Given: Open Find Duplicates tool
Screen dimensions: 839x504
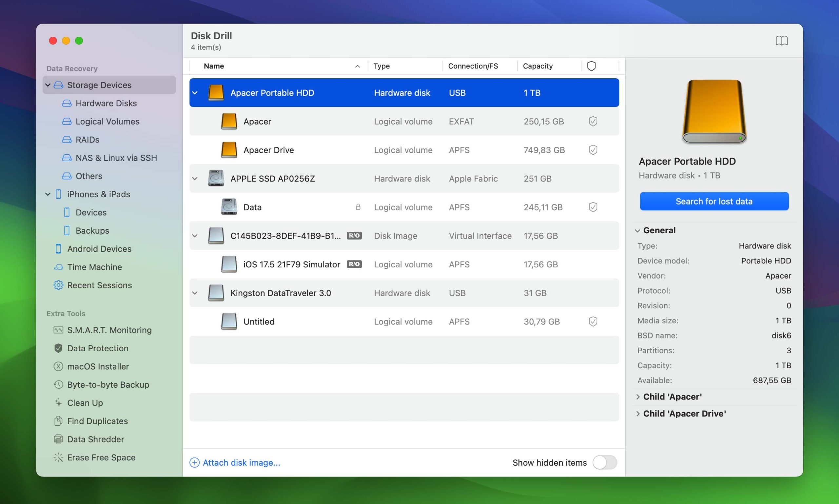Looking at the screenshot, I should [x=97, y=421].
